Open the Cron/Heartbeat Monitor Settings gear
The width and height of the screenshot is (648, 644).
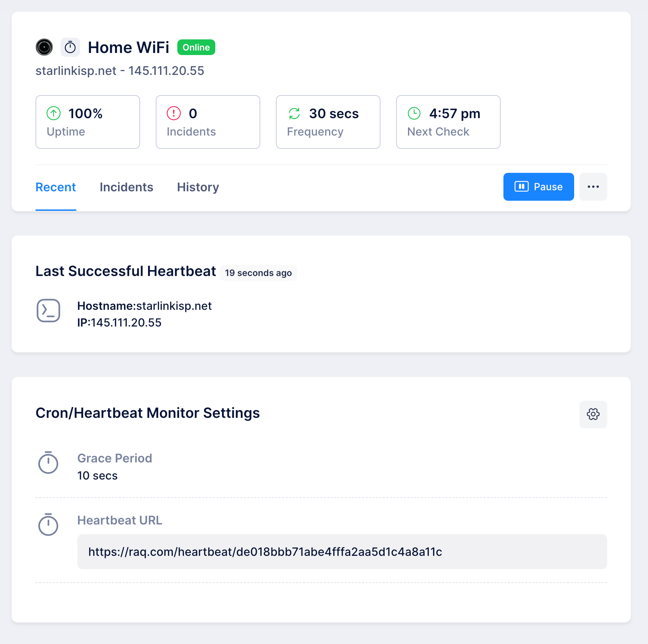[593, 414]
